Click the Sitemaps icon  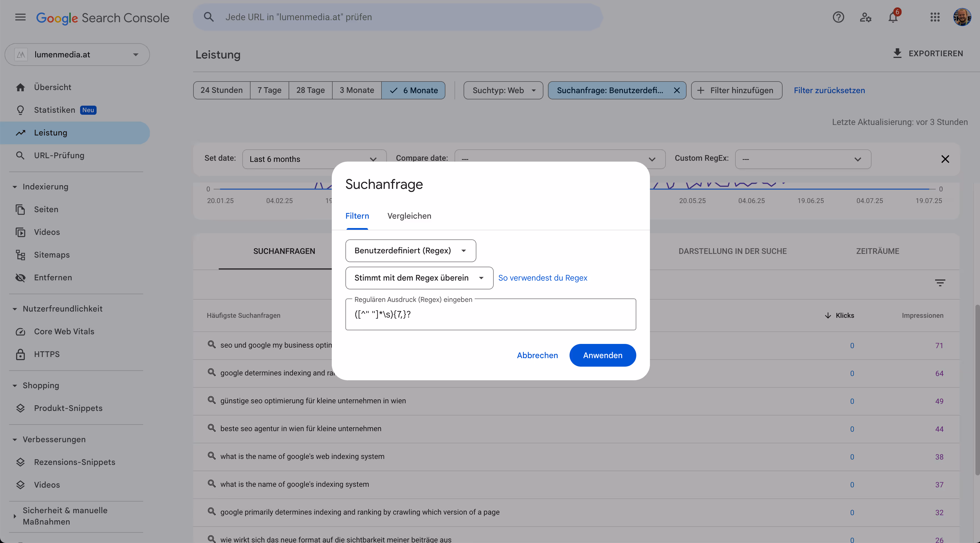click(20, 255)
